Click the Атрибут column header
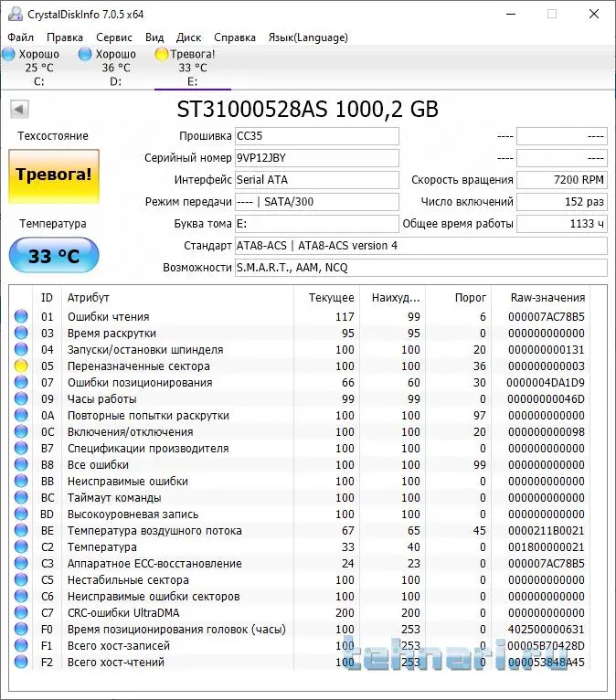 pos(89,298)
